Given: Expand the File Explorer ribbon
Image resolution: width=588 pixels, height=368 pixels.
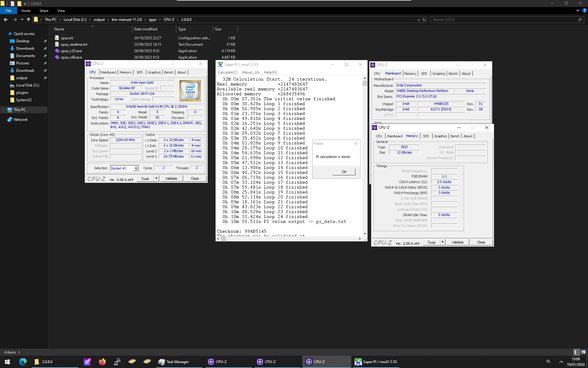Looking at the screenshot, I should [578, 10].
